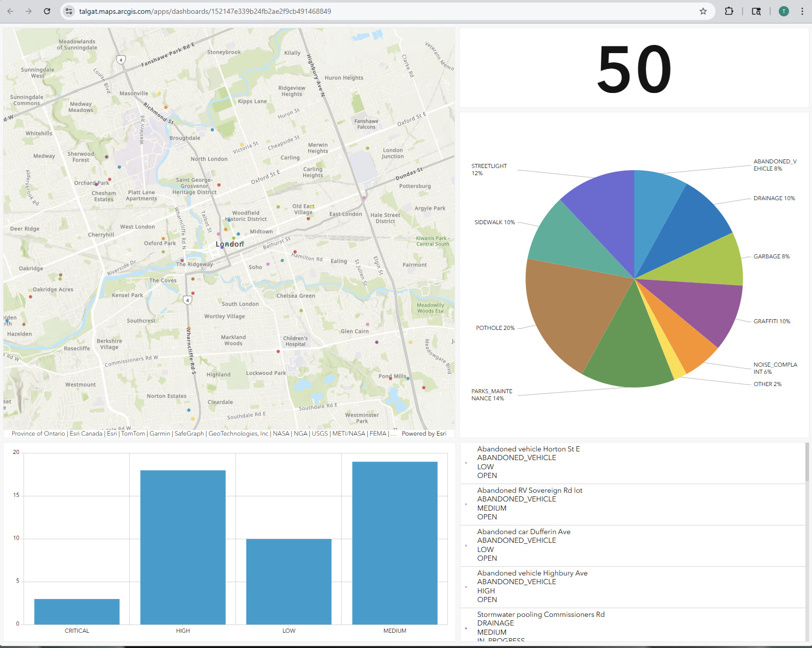Click the TomTom attribution text

[133, 434]
